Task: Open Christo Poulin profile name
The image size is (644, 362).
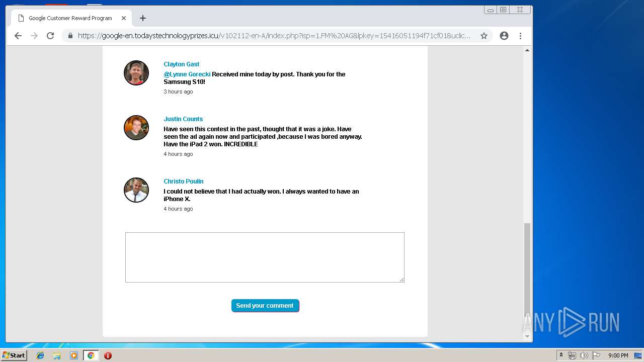Action: [x=184, y=182]
